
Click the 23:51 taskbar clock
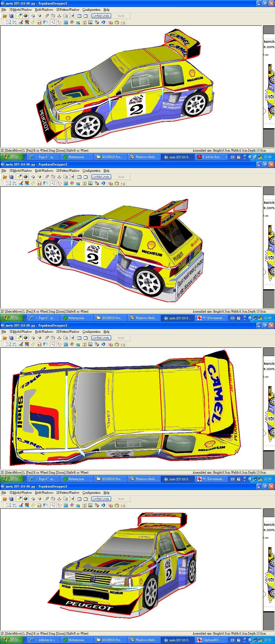click(268, 640)
